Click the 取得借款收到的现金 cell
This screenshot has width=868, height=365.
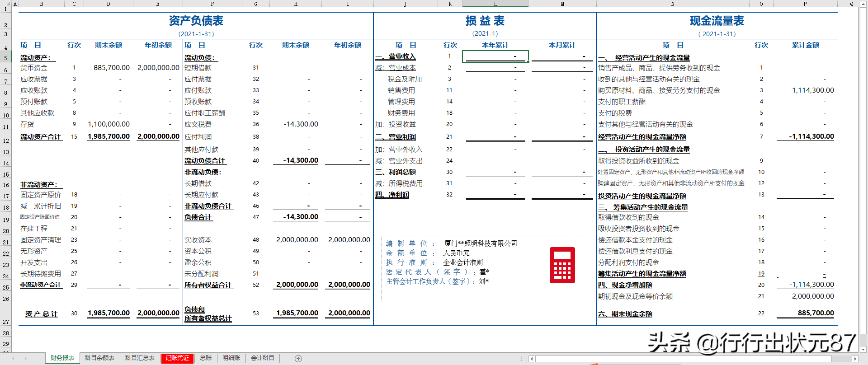pos(629,217)
